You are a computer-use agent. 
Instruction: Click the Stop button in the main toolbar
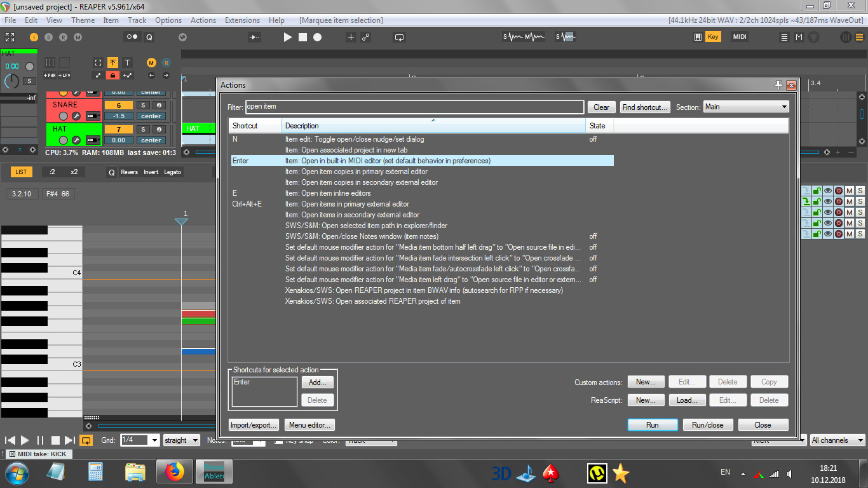point(302,37)
